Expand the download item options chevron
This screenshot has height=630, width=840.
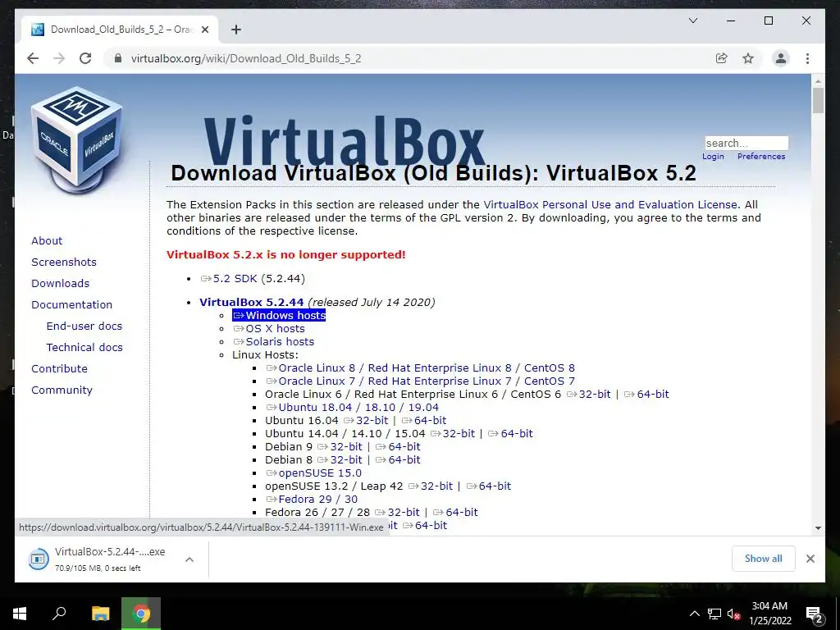189,559
